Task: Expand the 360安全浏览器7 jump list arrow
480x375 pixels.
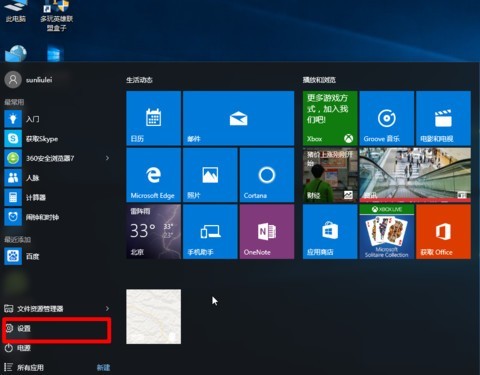Action: [x=107, y=158]
